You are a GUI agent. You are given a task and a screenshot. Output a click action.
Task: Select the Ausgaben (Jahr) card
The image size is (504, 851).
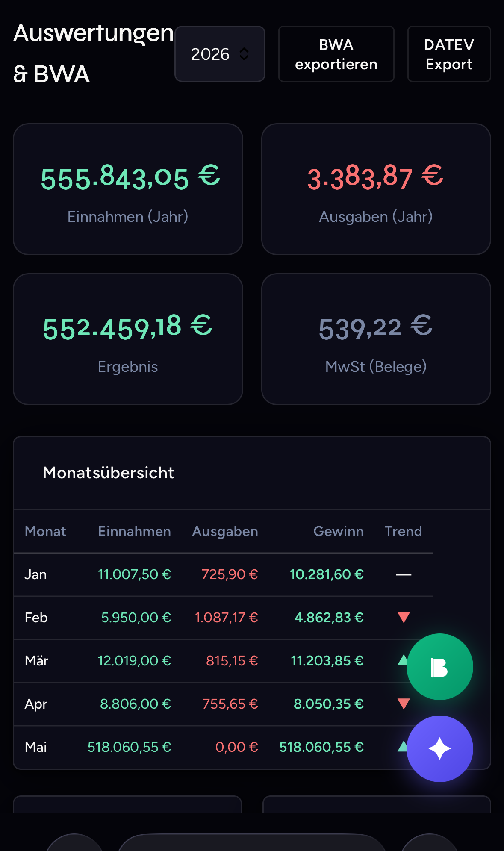(x=376, y=189)
